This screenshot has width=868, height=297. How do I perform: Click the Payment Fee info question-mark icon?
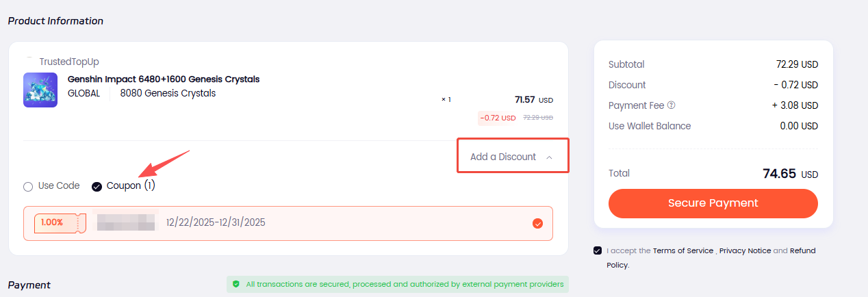(672, 105)
